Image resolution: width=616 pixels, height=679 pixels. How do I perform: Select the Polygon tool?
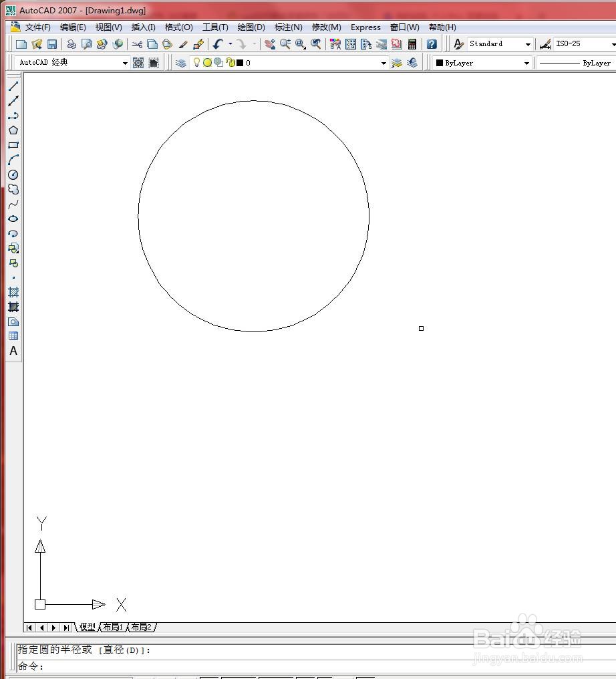pyautogui.click(x=13, y=130)
